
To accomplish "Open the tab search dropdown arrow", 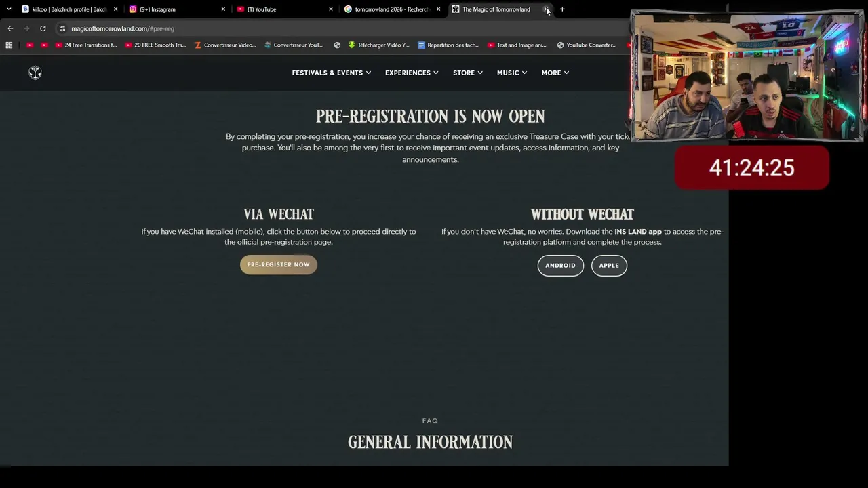I will point(9,9).
